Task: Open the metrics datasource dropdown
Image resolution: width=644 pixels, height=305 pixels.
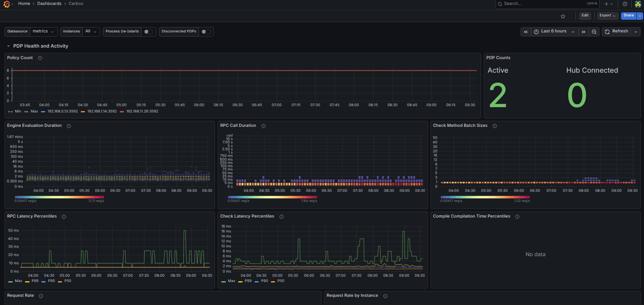Action: 43,32
